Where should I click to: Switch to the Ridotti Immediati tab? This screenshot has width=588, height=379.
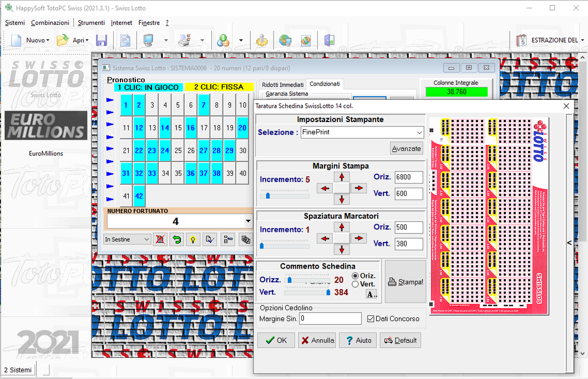click(282, 84)
